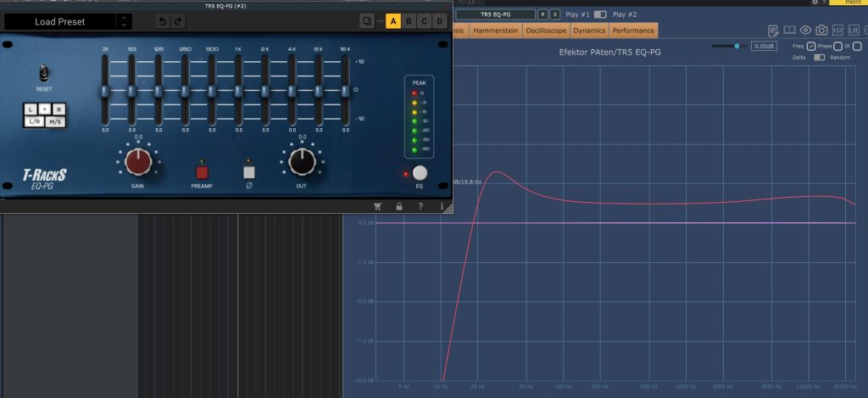Viewport: 868px width, 398px height.
Task: Open help with the question mark icon
Action: [420, 206]
